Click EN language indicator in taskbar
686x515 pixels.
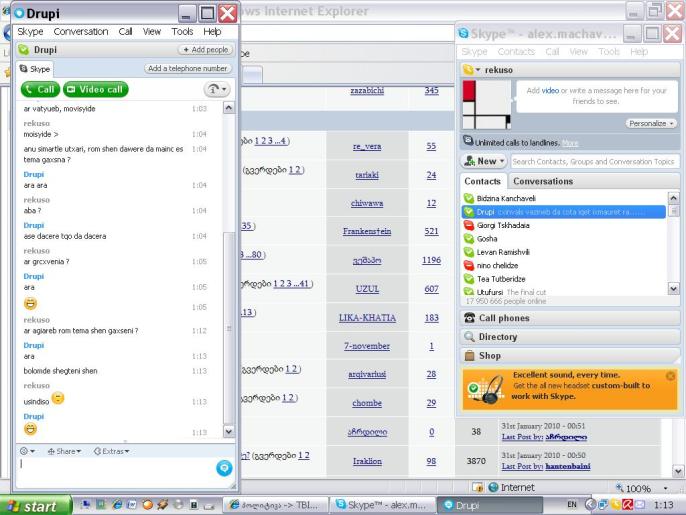coord(572,505)
